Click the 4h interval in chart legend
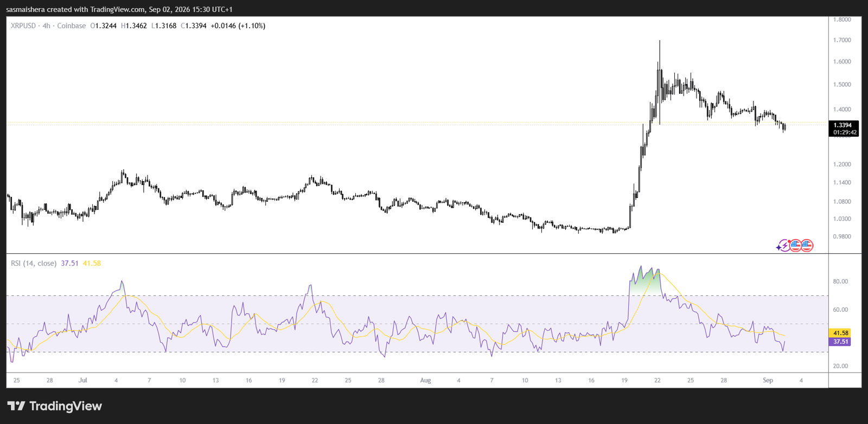 (47, 25)
